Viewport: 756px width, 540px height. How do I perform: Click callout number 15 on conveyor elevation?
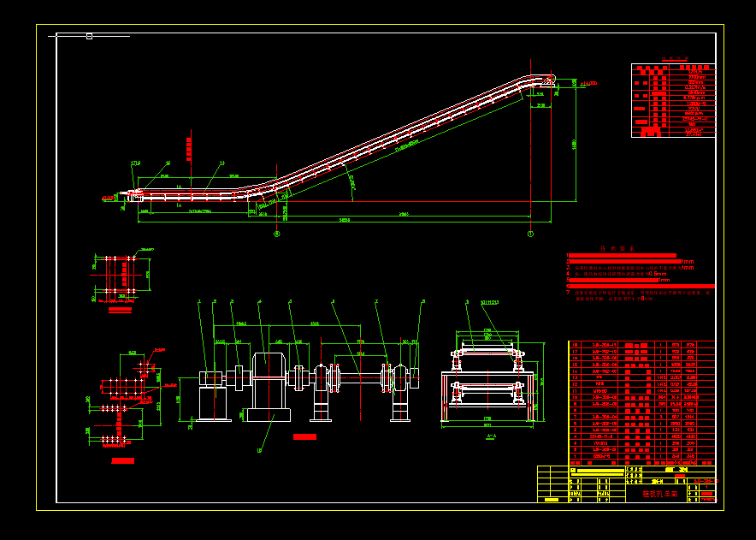(x=168, y=163)
